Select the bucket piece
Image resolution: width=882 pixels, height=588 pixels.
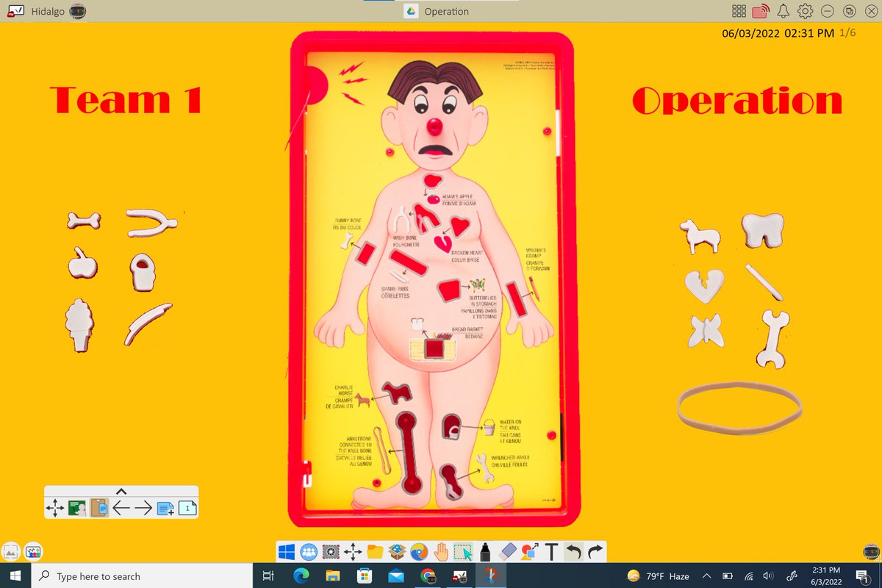coord(141,271)
